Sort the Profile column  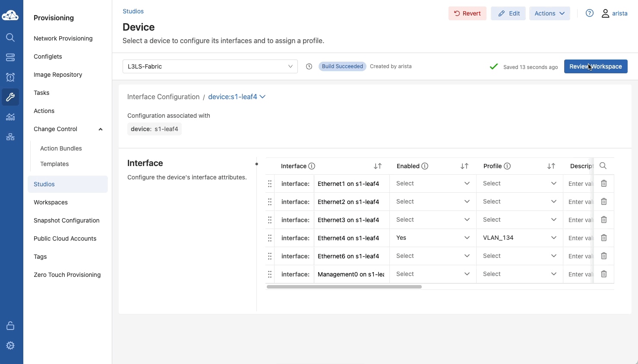[551, 166]
